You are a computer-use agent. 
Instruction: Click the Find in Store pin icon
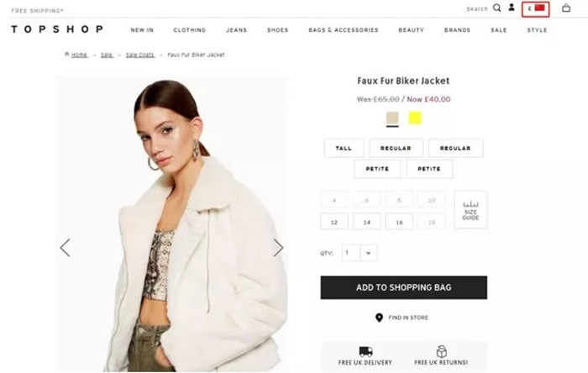pyautogui.click(x=379, y=318)
